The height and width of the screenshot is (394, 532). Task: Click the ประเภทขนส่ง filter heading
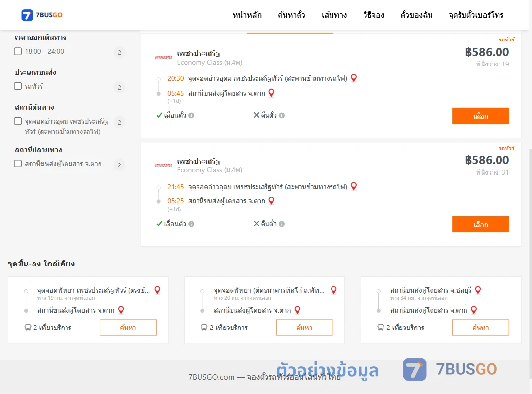tap(35, 72)
